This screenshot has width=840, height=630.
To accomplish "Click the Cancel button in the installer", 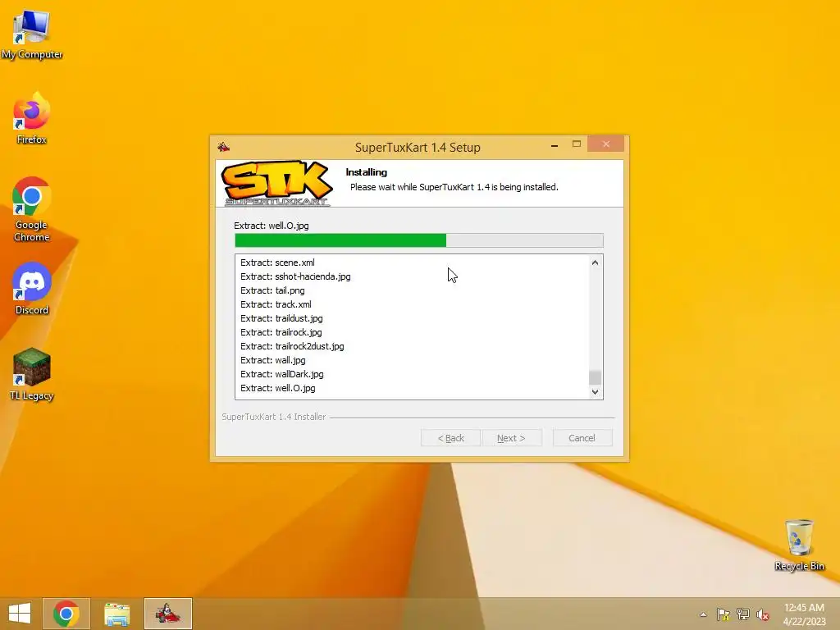I will coord(582,438).
